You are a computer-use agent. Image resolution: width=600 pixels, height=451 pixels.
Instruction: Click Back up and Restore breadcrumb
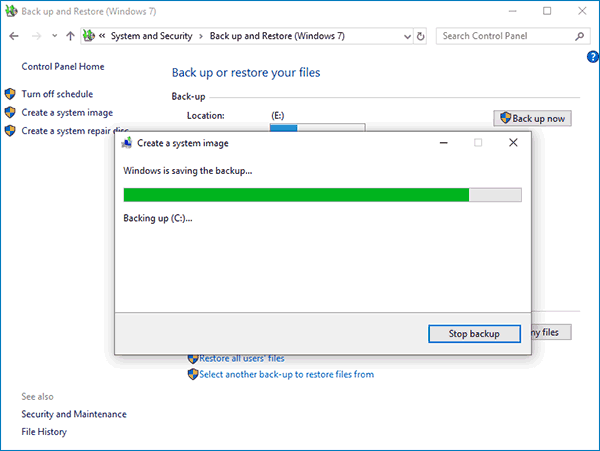point(277,36)
